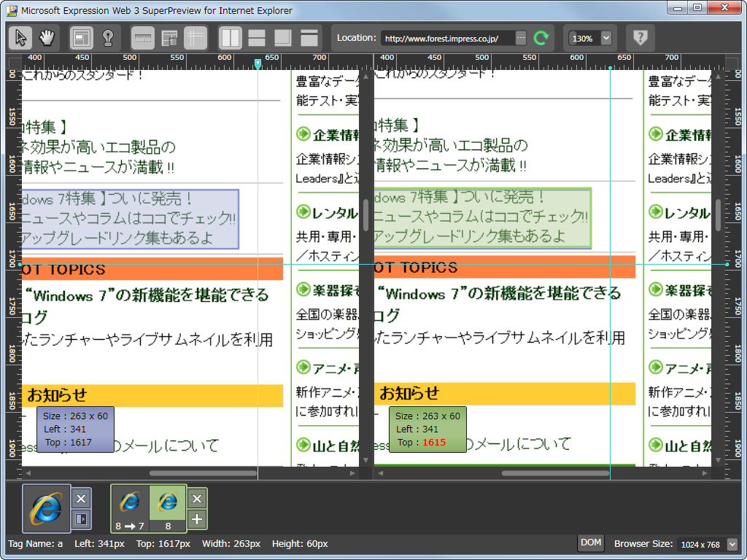Switch to overlay layout
The width and height of the screenshot is (747, 560).
tap(283, 38)
